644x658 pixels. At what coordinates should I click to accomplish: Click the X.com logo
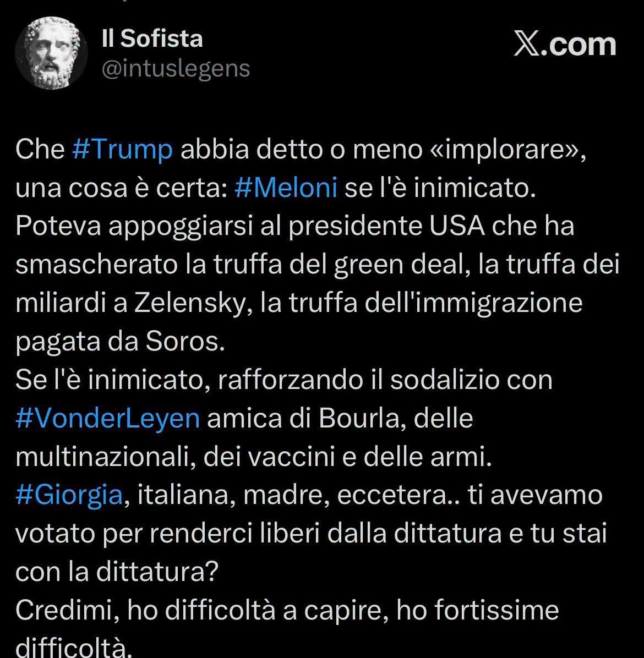coord(565,45)
